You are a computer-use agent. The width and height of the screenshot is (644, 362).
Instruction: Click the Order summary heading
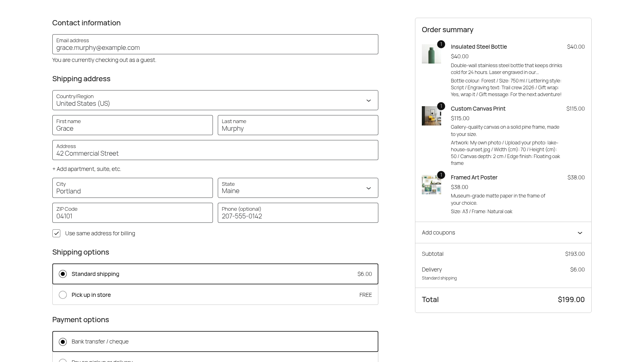(x=447, y=30)
